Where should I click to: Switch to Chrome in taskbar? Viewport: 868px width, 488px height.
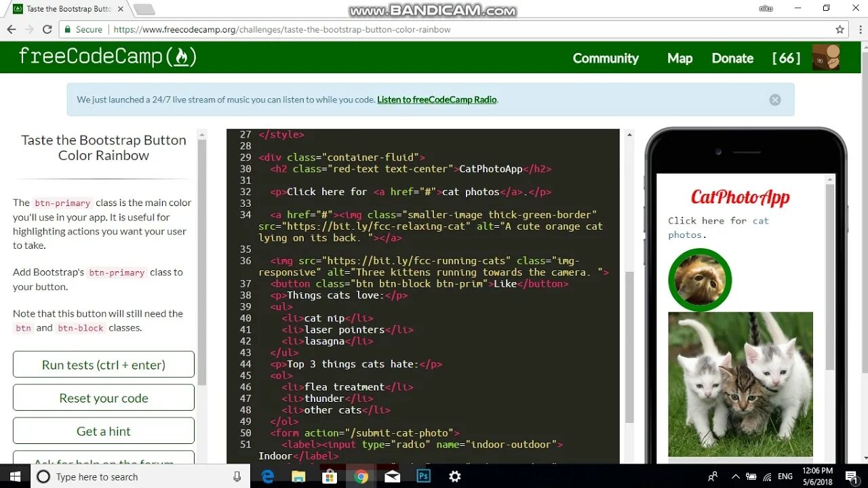(361, 476)
